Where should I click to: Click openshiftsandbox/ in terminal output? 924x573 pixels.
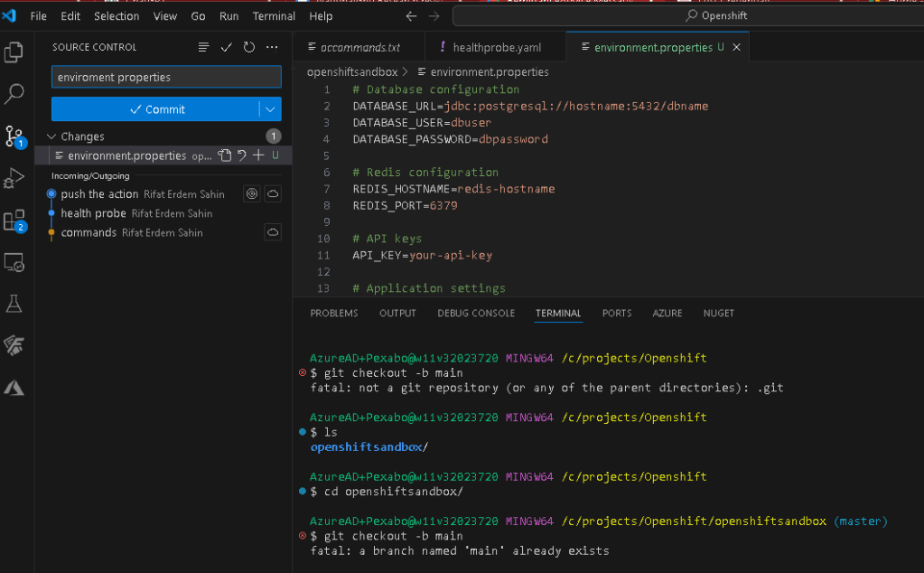click(x=369, y=446)
